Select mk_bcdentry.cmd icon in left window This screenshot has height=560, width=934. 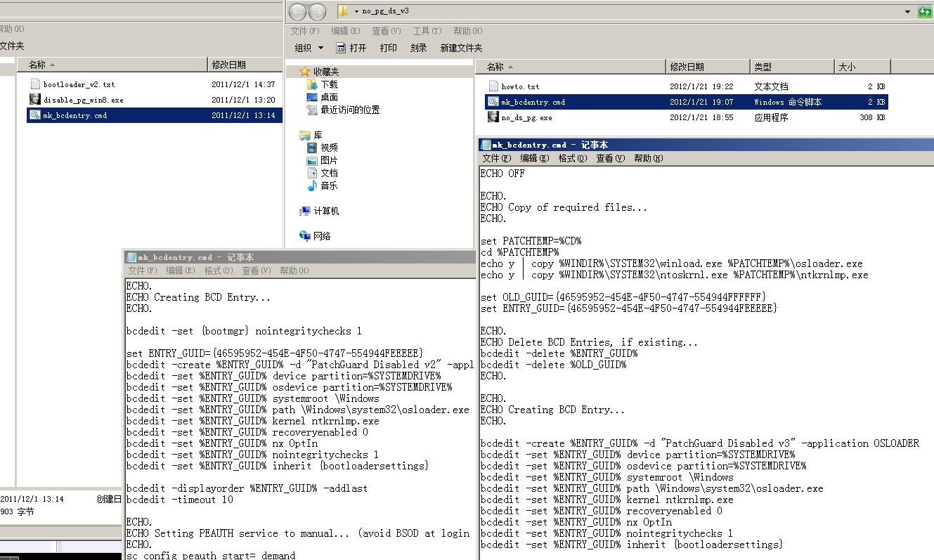(x=35, y=115)
